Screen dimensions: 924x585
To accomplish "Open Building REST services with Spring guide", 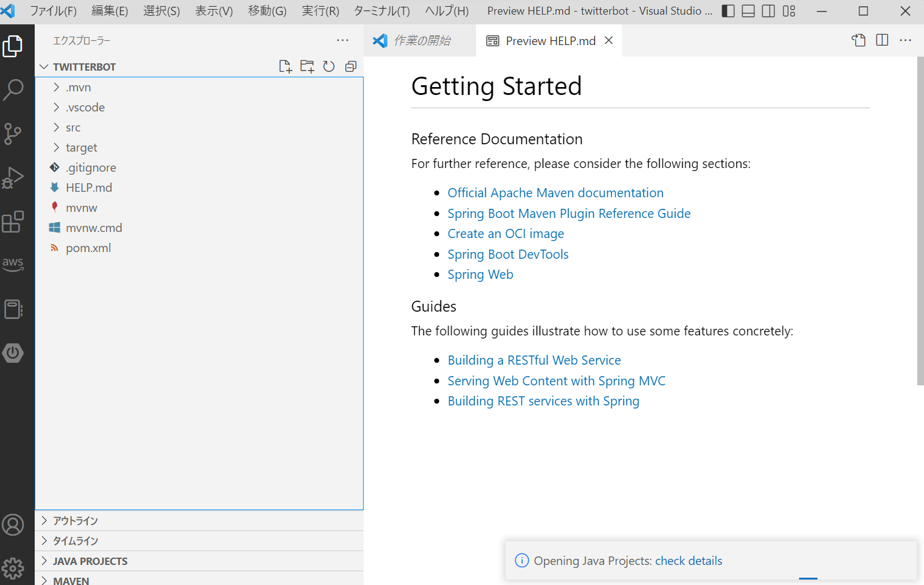I will tap(543, 401).
